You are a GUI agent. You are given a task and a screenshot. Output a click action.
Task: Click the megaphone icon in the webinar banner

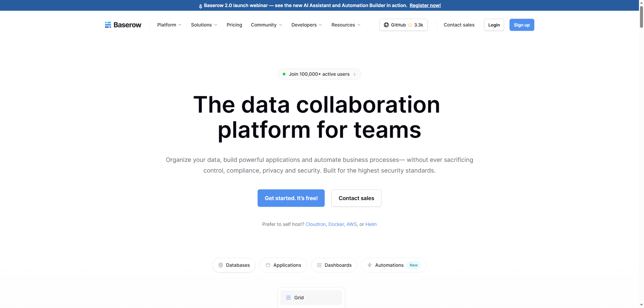click(x=201, y=5)
